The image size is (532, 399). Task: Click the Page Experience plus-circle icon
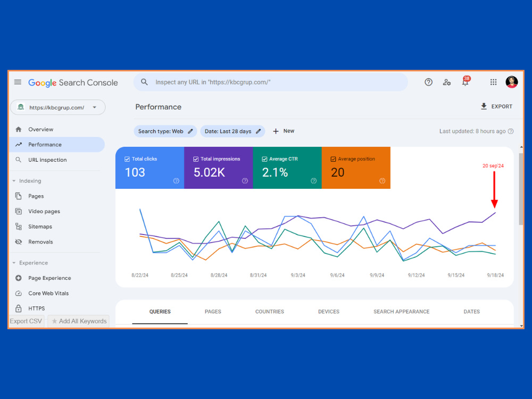19,278
